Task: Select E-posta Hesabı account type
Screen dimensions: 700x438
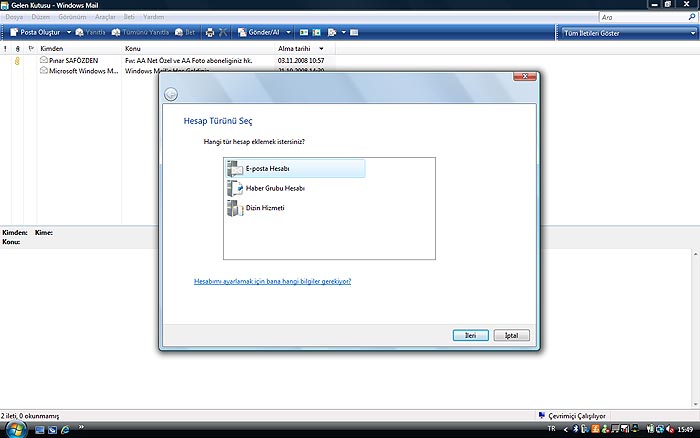Action: [x=295, y=168]
